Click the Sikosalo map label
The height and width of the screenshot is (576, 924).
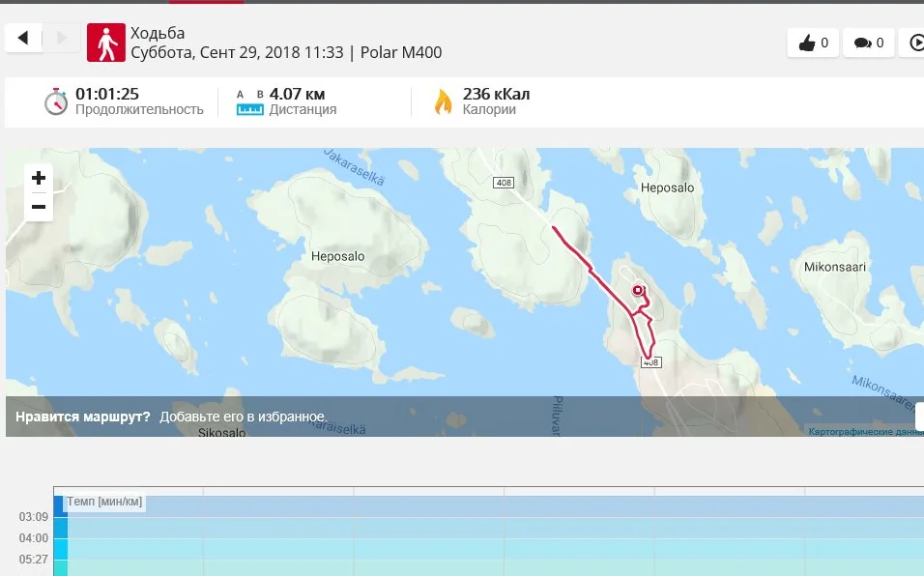click(x=222, y=432)
